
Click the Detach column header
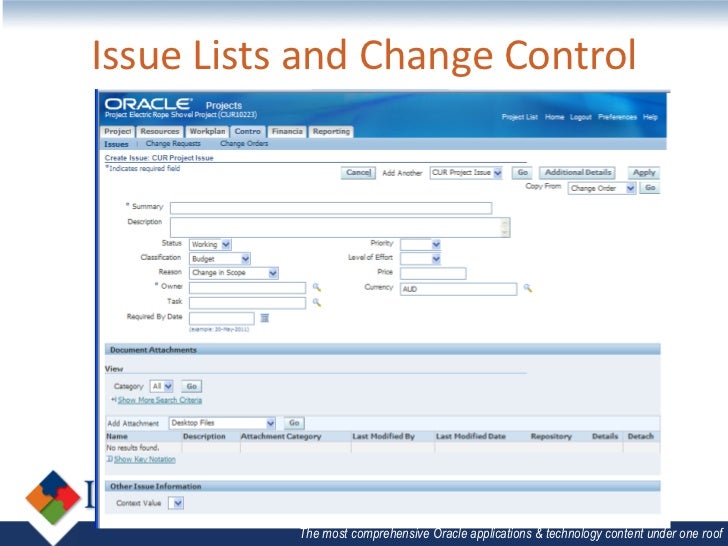(641, 436)
